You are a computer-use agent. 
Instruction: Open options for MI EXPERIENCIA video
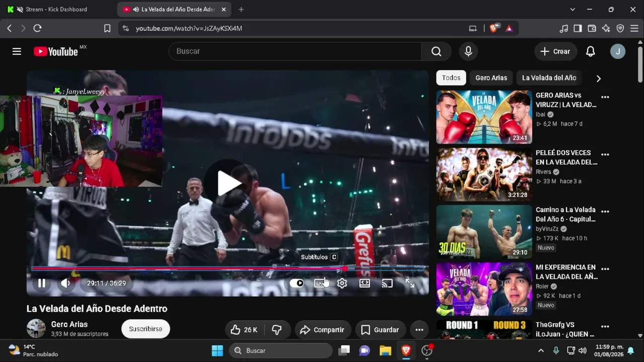click(605, 269)
